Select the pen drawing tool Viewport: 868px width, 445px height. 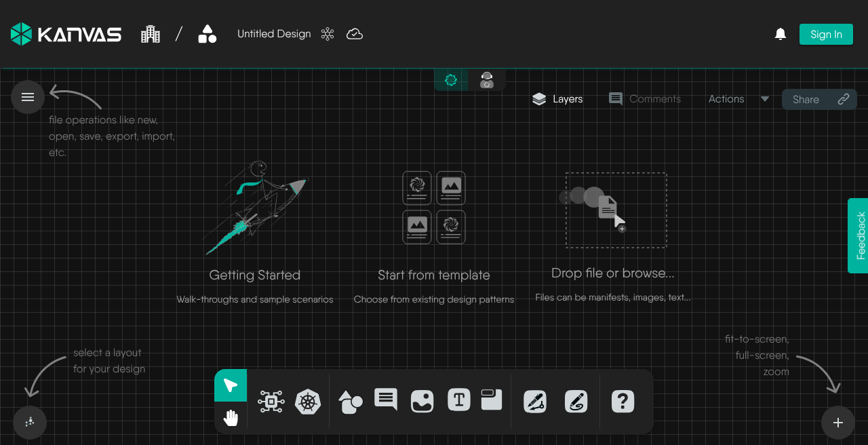[536, 402]
